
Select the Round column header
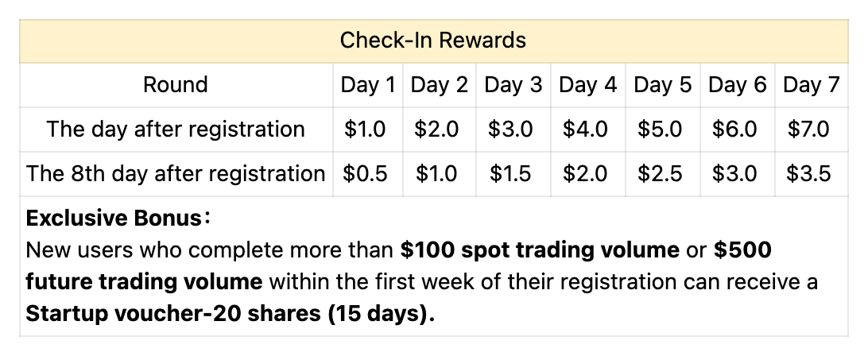[x=175, y=85]
